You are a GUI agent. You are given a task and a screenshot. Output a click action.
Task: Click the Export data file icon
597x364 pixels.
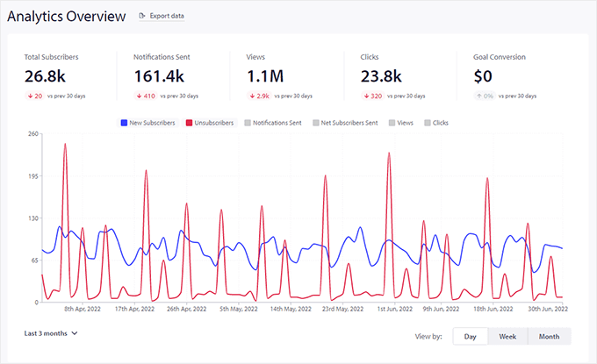point(143,17)
